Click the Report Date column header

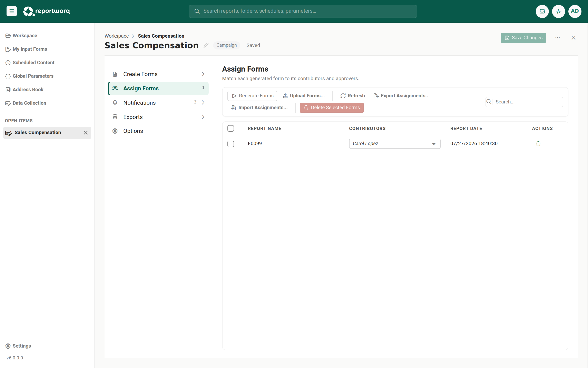pos(466,129)
